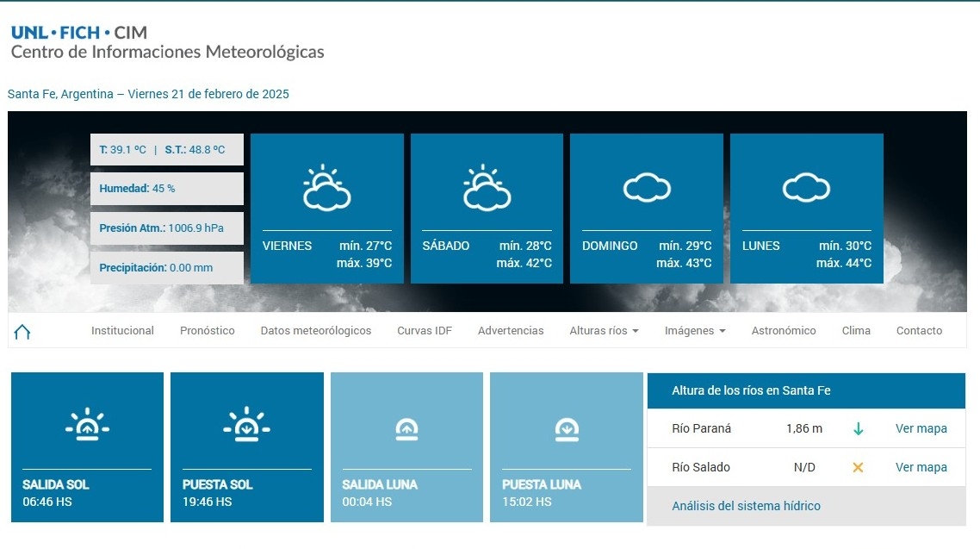The image size is (980, 549).
Task: Click the moonrise icon above Salida Luna
Action: tap(406, 428)
